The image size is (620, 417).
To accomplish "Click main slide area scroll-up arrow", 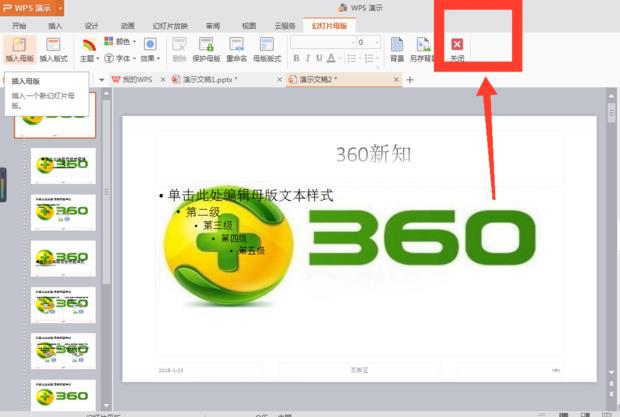I will (x=612, y=96).
